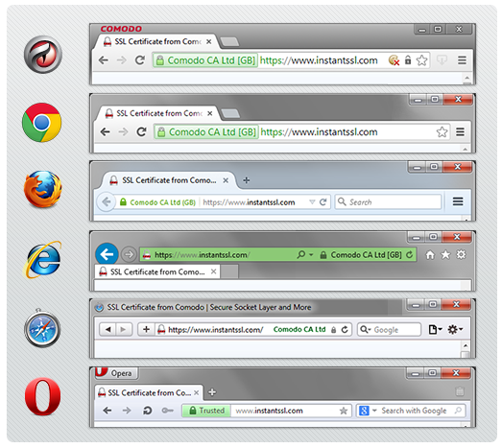
Task: Go back in the Chrome window
Action: coord(105,131)
